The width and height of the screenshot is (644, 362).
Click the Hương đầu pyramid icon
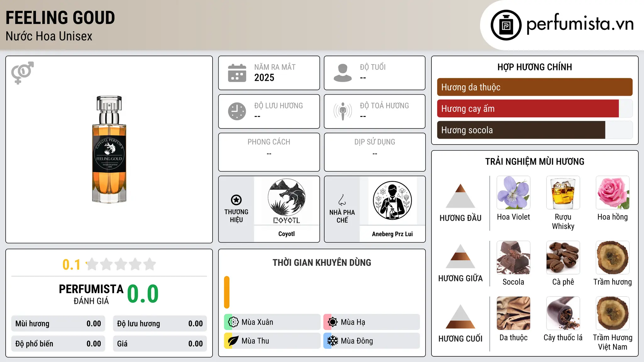coord(460,196)
